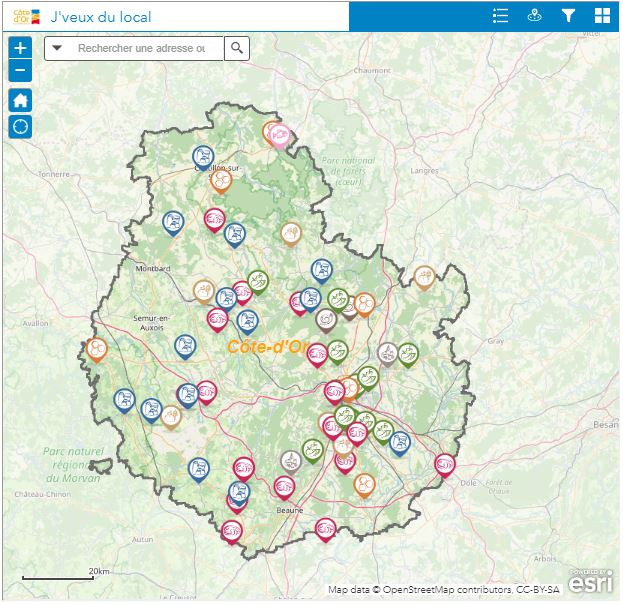Select orange marker below Châtillon-sur-Seine label
Viewport: 623px width, 605px height.
point(221,181)
